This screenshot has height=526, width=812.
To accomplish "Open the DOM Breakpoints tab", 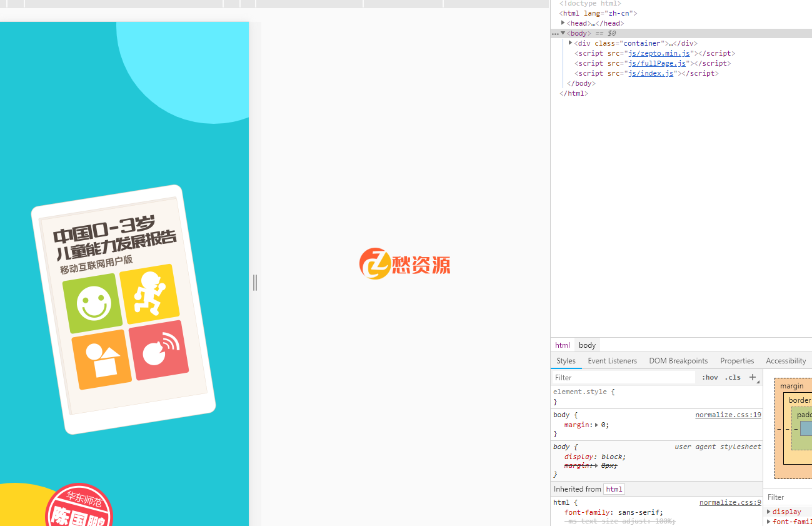I will [678, 361].
